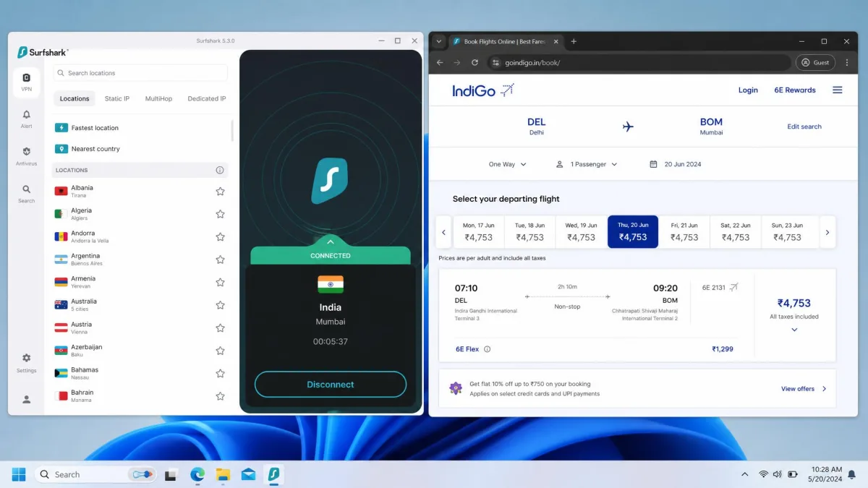Open File Explorer from the taskbar
The width and height of the screenshot is (868, 488).
pos(223,474)
